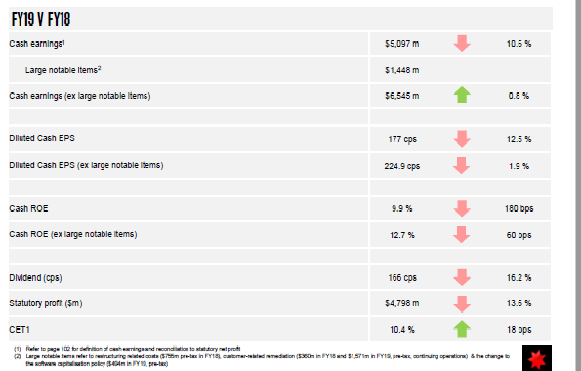The width and height of the screenshot is (581, 371).
Task: Click the red arrow beside 224.9 cps
Action: (462, 165)
